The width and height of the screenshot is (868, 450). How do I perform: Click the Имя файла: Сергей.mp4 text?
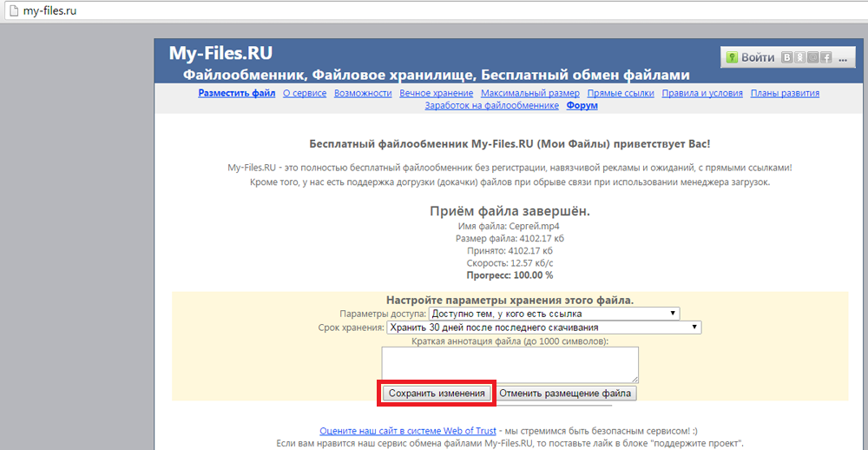510,226
